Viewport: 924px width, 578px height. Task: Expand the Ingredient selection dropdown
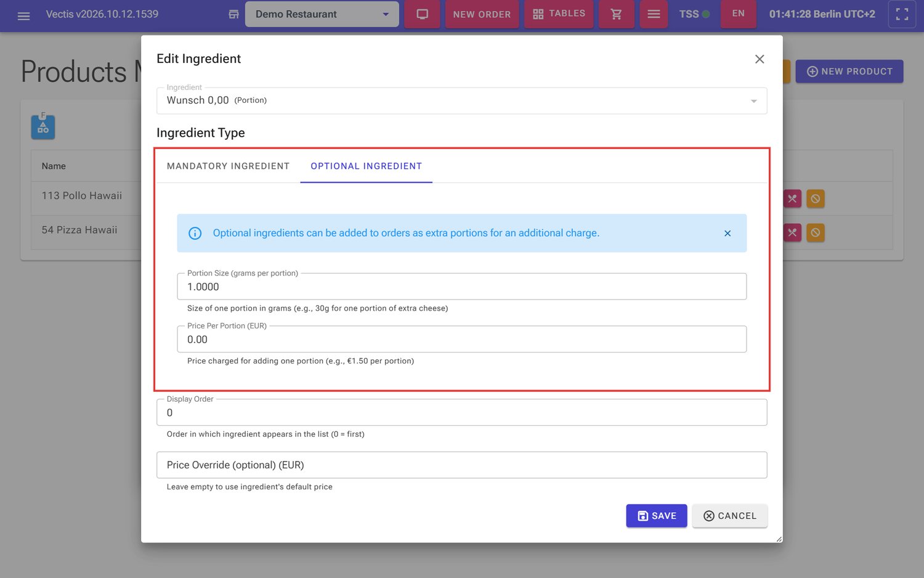(462, 100)
